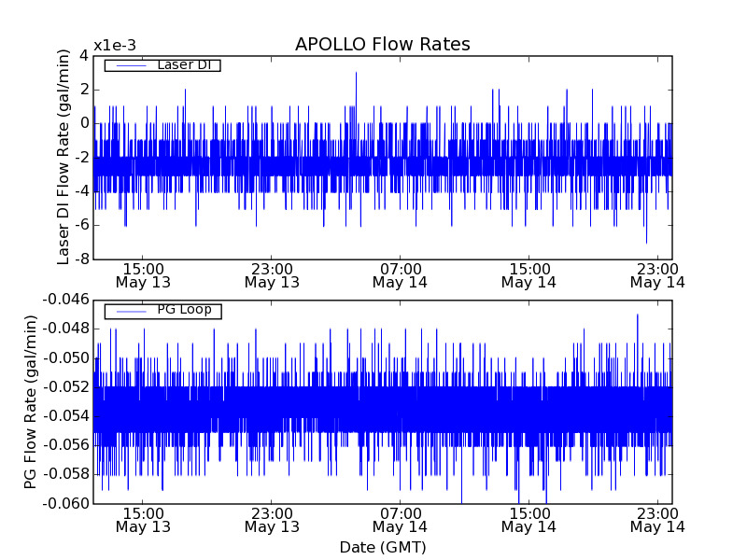Screen dimensions: 747x560
Task: Click the PG Flow Rate y-axis label
Action: click(31, 401)
